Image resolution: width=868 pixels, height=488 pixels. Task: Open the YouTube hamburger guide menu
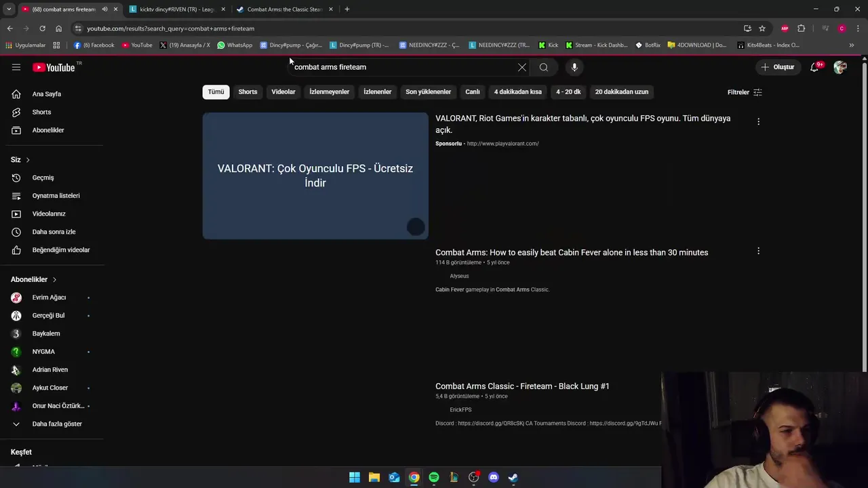pyautogui.click(x=16, y=67)
